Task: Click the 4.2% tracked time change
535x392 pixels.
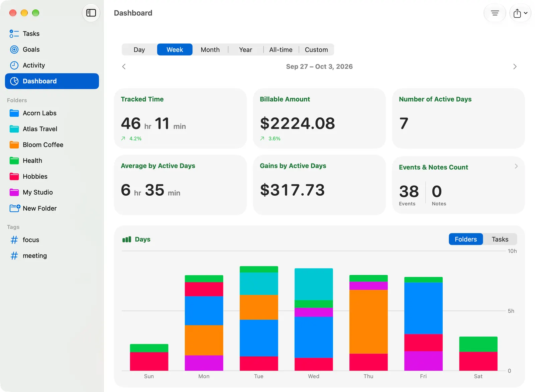Action: point(135,138)
